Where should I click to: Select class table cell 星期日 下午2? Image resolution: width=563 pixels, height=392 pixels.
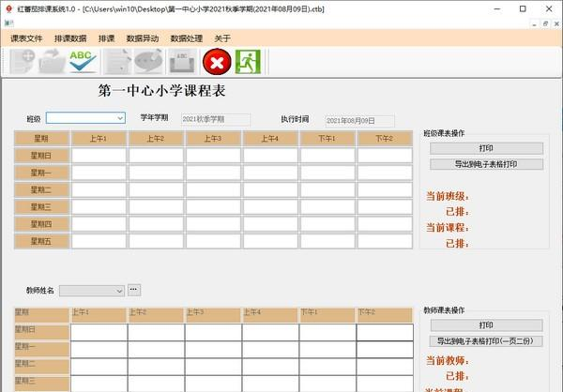pyautogui.click(x=385, y=156)
